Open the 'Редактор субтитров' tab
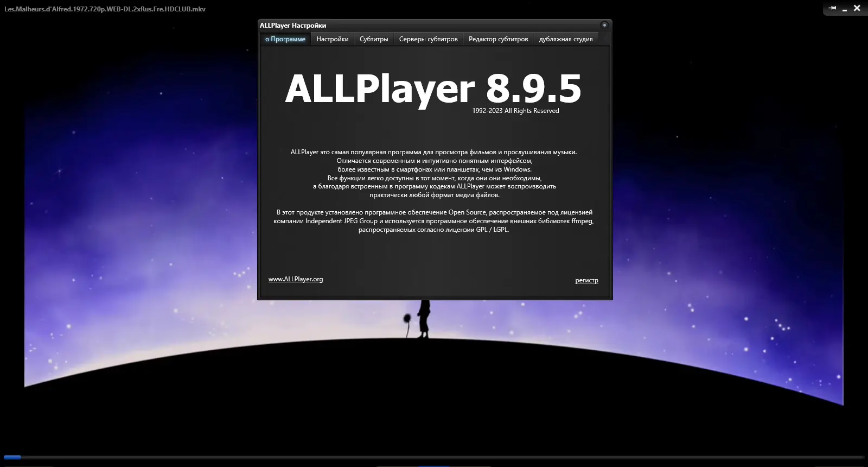The height and width of the screenshot is (467, 868). [x=499, y=39]
